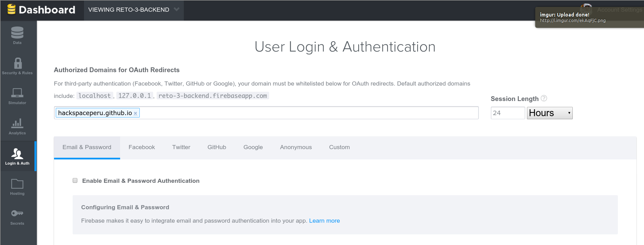Switch to Email & Password tab

(87, 147)
